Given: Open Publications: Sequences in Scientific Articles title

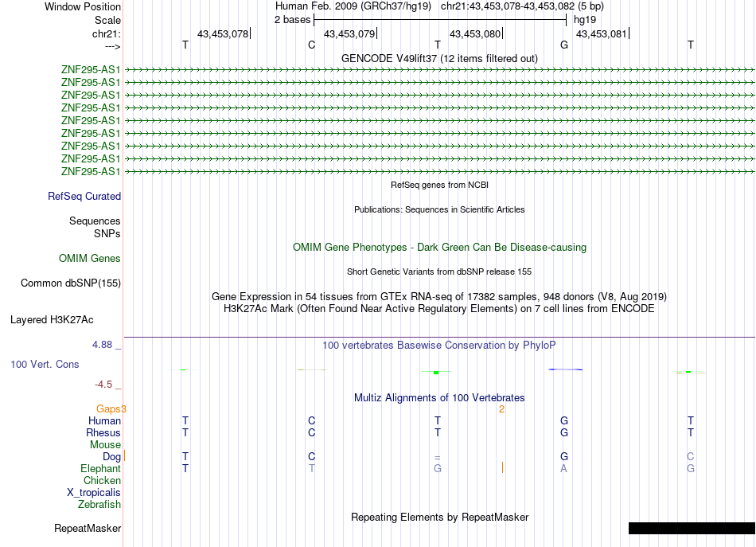Looking at the screenshot, I should point(439,209).
